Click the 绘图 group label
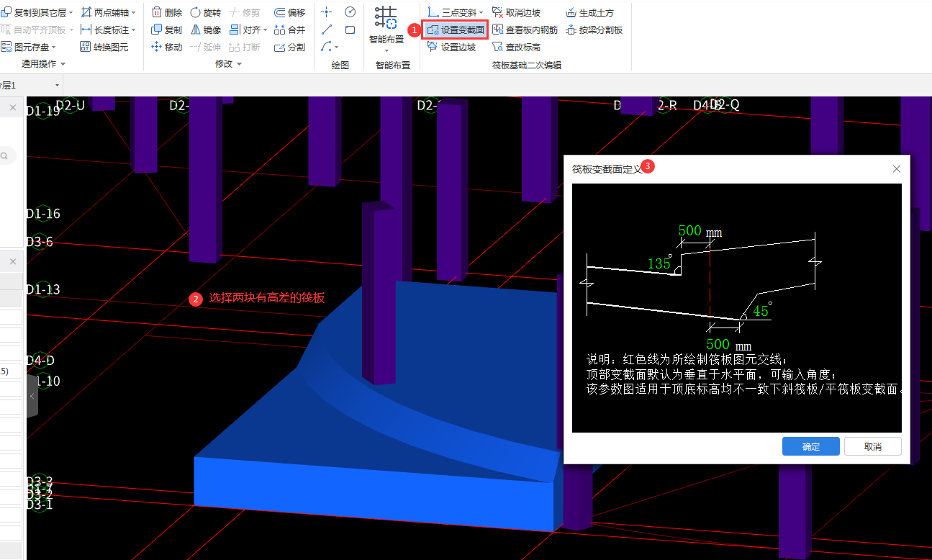This screenshot has height=560, width=932. 340,65
